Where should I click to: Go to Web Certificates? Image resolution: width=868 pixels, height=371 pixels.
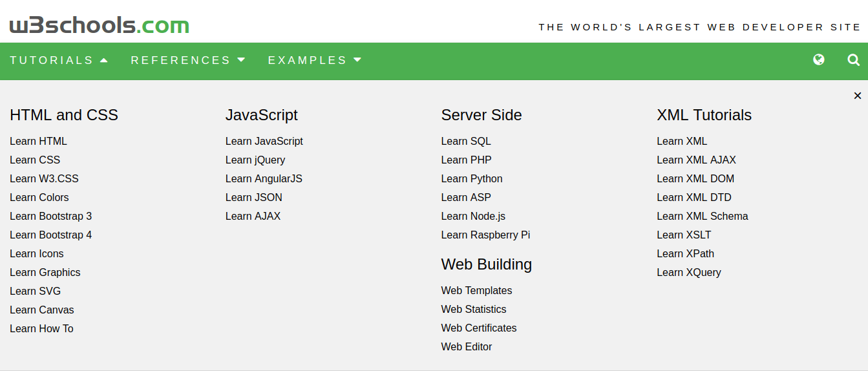click(479, 328)
